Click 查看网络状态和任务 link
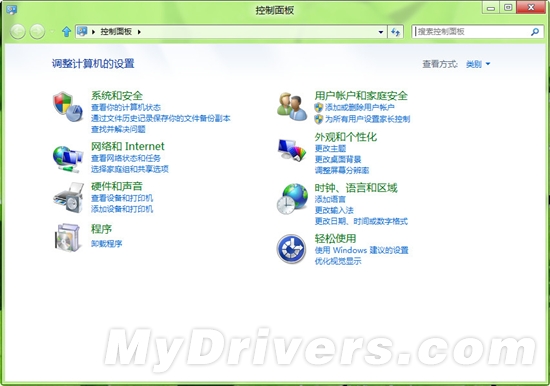This screenshot has width=550, height=386. (126, 158)
